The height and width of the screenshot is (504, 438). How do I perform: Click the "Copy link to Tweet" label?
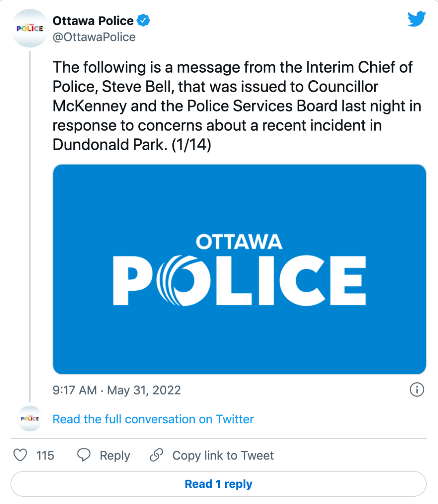pos(223,455)
